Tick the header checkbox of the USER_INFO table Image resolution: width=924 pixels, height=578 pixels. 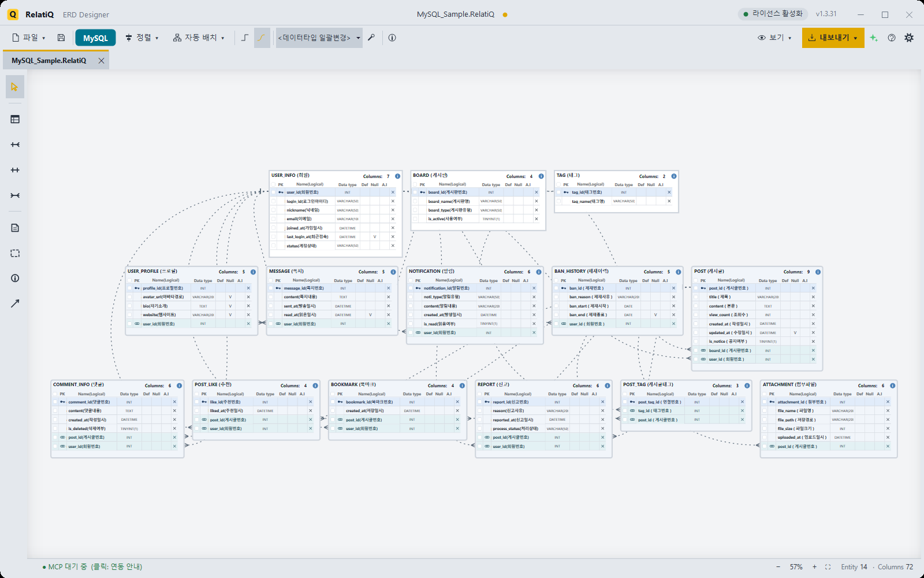pyautogui.click(x=274, y=184)
